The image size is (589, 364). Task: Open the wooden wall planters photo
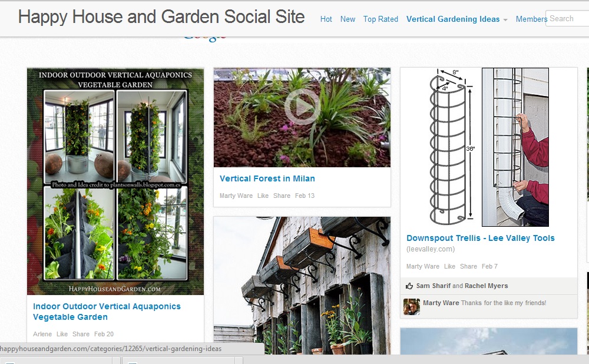point(302,286)
